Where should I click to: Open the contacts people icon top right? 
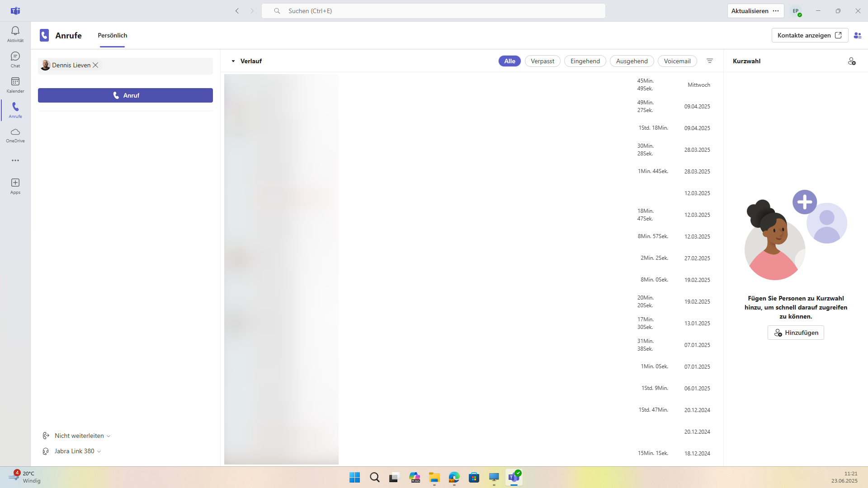tap(858, 35)
